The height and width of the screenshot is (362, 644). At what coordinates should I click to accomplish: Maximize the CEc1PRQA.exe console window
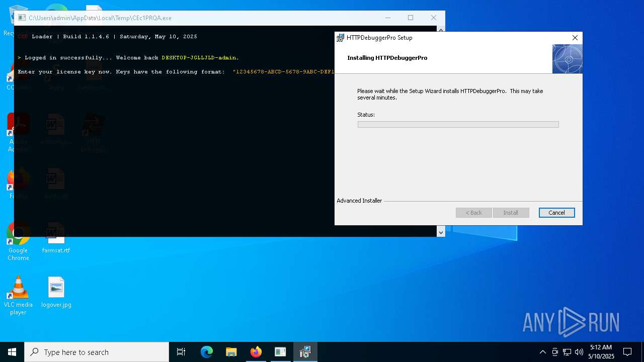[x=411, y=18]
